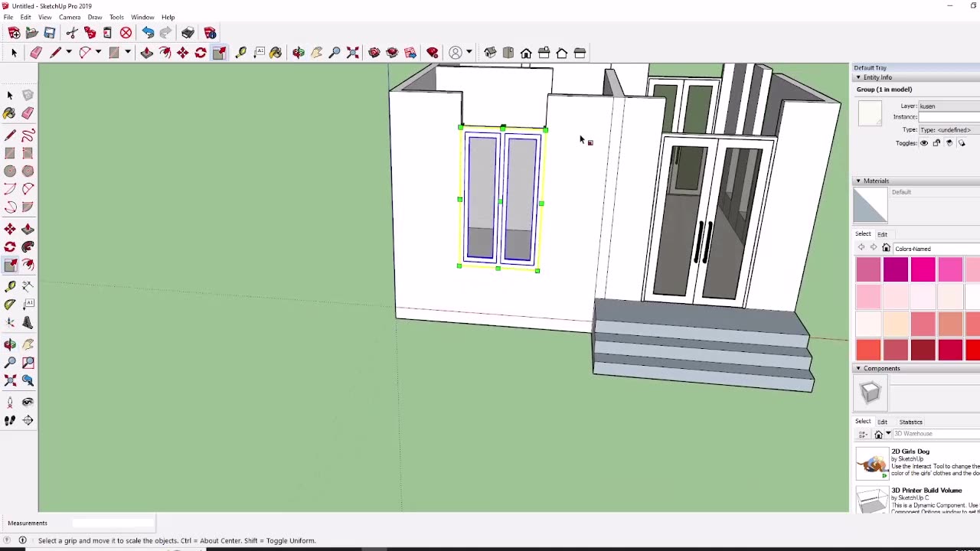Activate the Walk footprints tool
980x551 pixels.
click(10, 420)
